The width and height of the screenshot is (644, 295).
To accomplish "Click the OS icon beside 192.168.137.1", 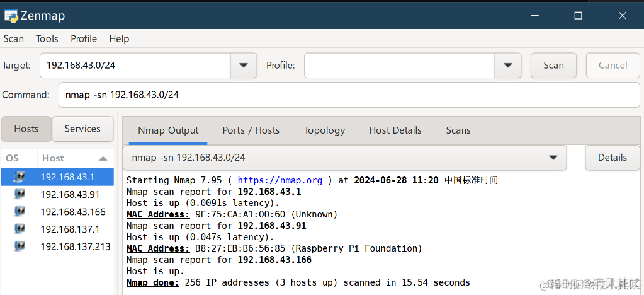I will click(20, 229).
